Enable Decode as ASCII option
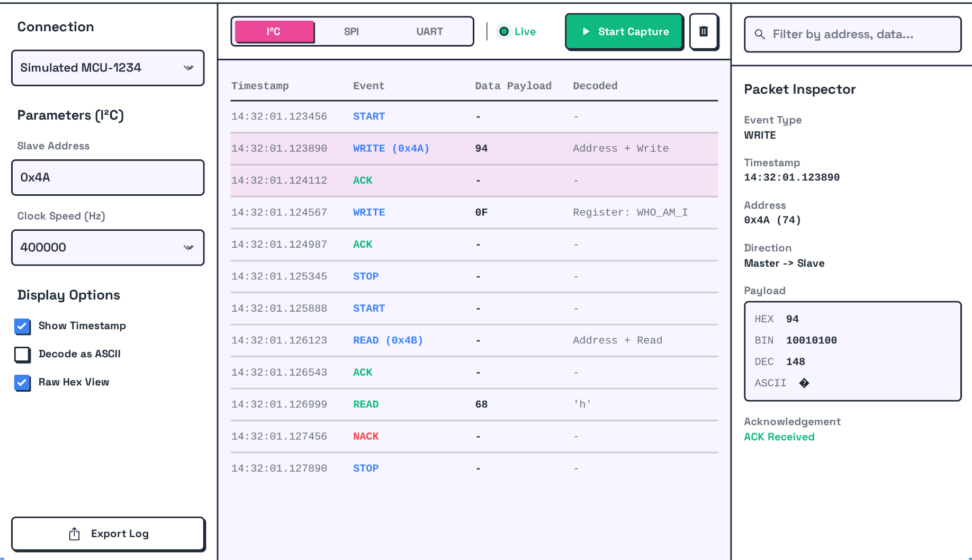The width and height of the screenshot is (972, 560). [x=22, y=354]
